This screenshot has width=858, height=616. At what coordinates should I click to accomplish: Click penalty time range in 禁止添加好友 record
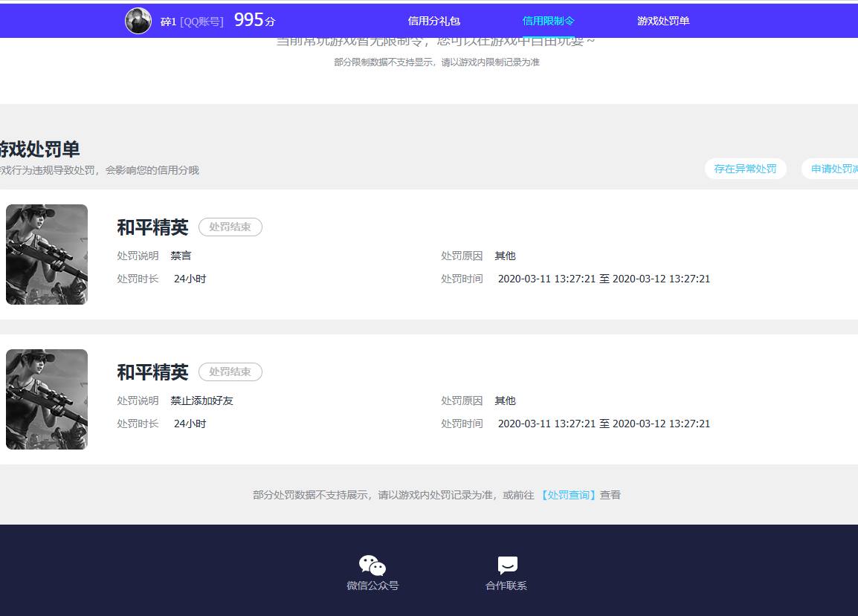coord(604,424)
